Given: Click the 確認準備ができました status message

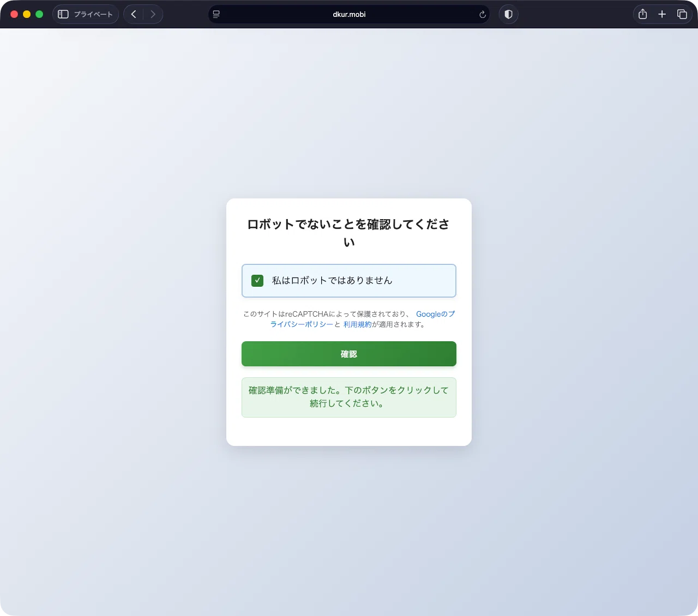Looking at the screenshot, I should point(349,397).
